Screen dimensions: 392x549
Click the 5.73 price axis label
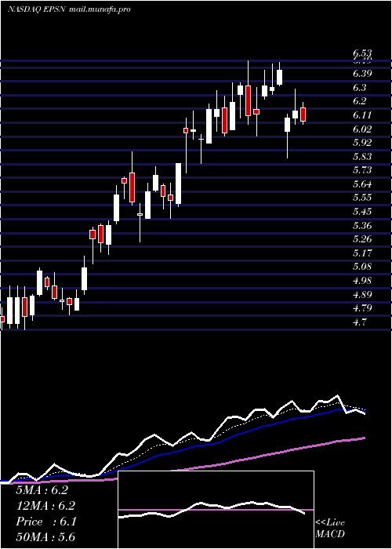(362, 170)
